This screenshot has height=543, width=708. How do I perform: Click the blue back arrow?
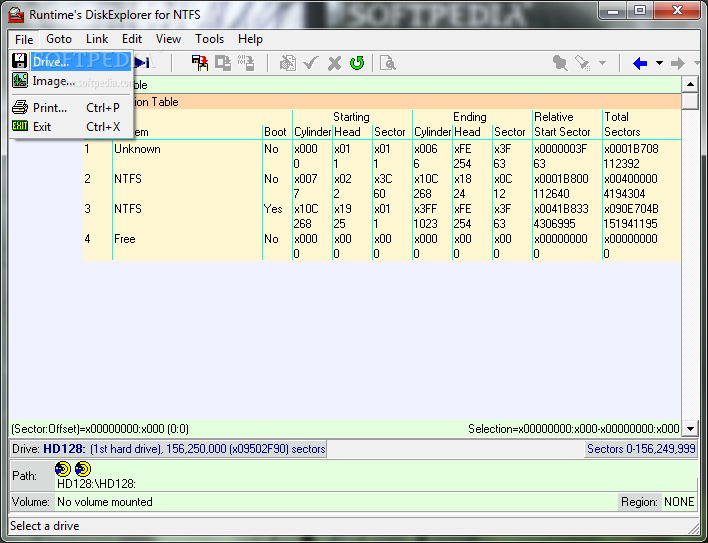(x=640, y=63)
